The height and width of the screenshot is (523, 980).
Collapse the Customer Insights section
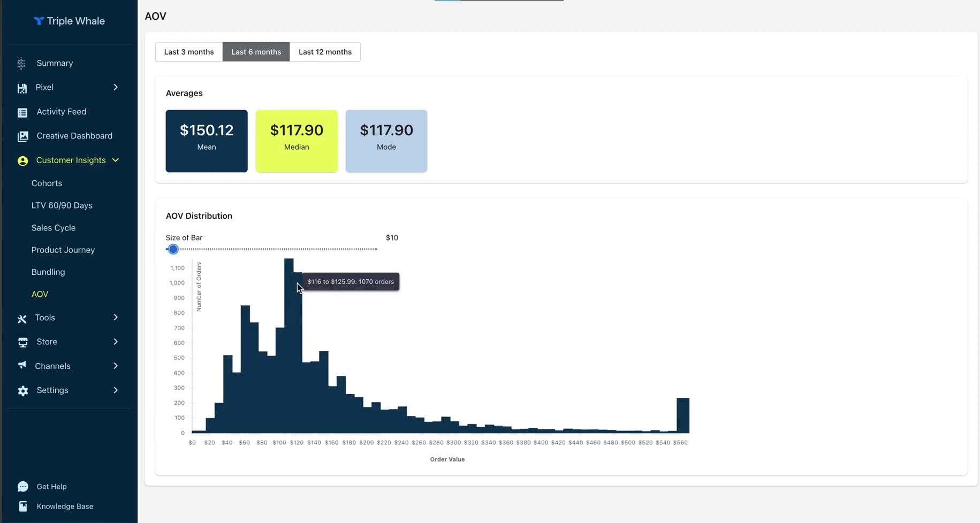point(116,160)
